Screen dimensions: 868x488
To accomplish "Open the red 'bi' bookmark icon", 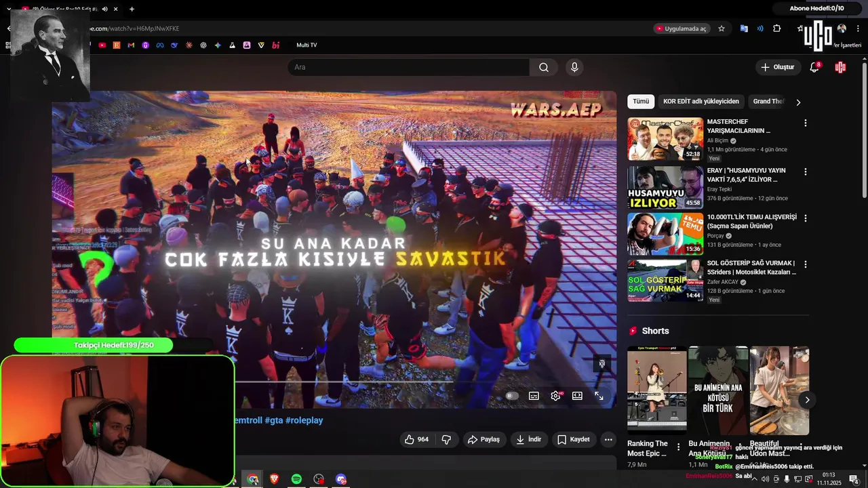I will point(276,45).
